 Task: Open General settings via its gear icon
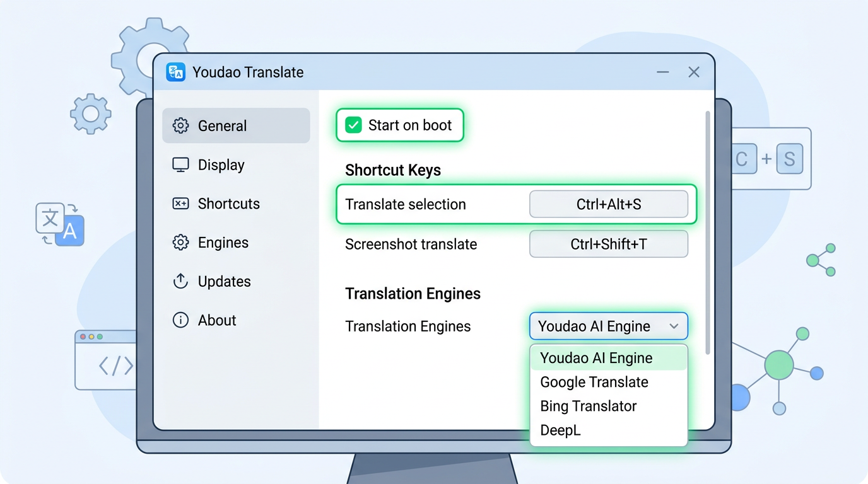click(181, 125)
